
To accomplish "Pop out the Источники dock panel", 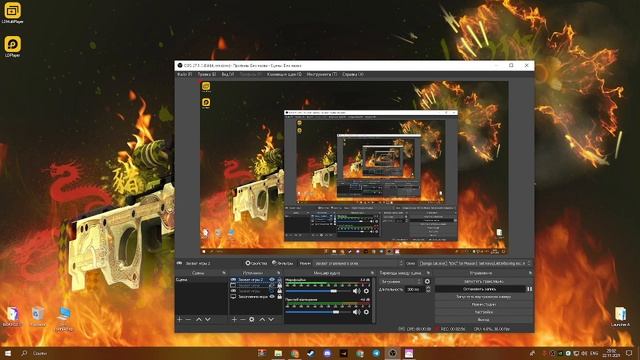I will (279, 273).
